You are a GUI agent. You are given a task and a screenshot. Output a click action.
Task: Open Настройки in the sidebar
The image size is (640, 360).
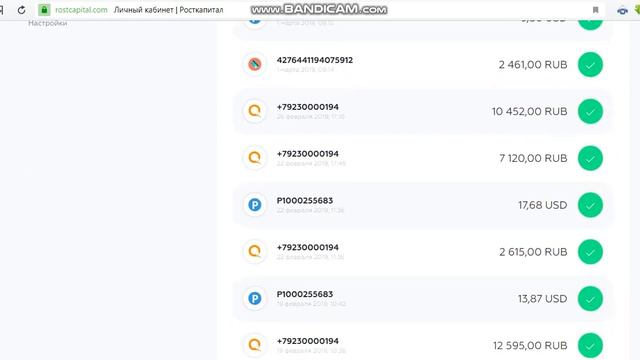47,23
